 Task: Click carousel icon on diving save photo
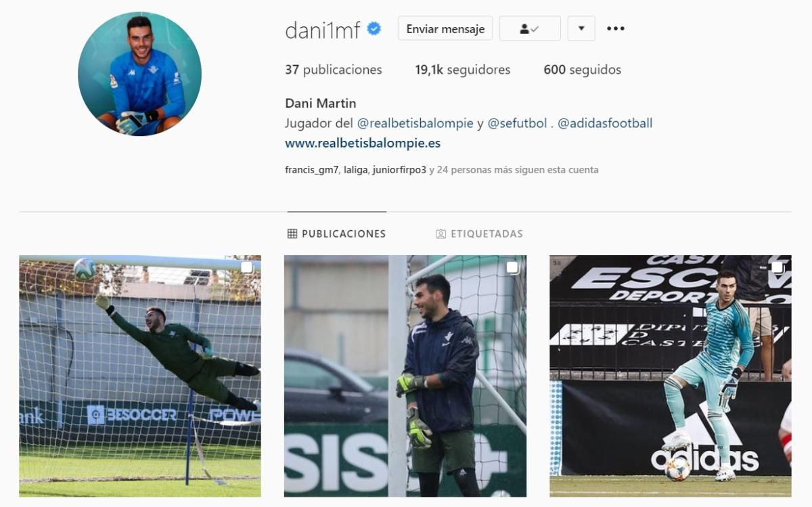pos(246,267)
